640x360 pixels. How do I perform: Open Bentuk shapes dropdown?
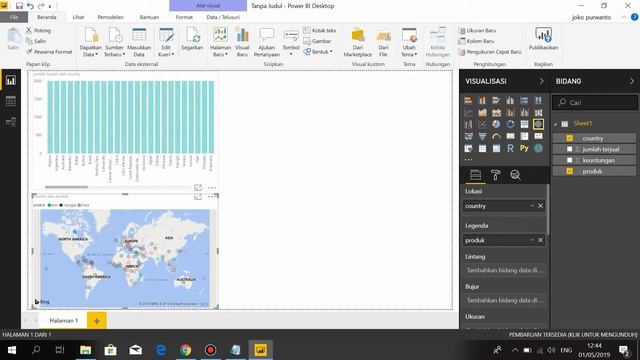[x=318, y=52]
